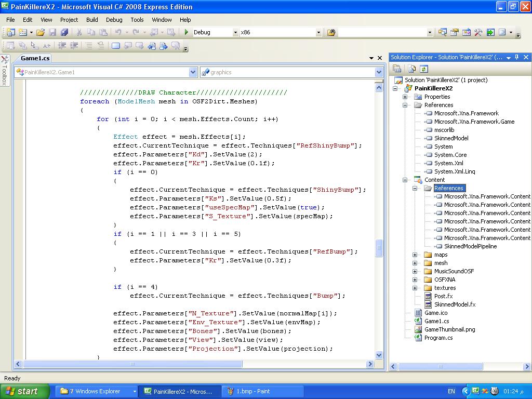The image size is (532, 399).
Task: Click the Paste clipboard icon
Action: [103, 32]
